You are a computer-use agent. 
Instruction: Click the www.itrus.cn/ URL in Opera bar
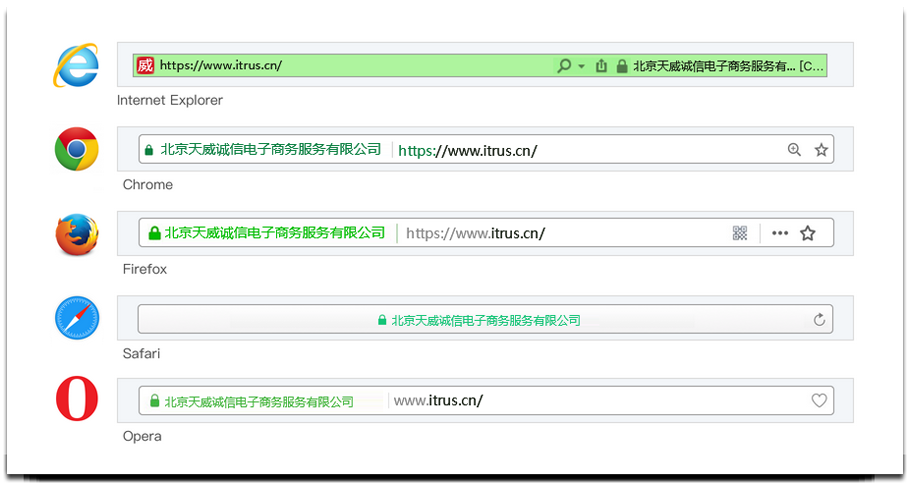coord(438,400)
